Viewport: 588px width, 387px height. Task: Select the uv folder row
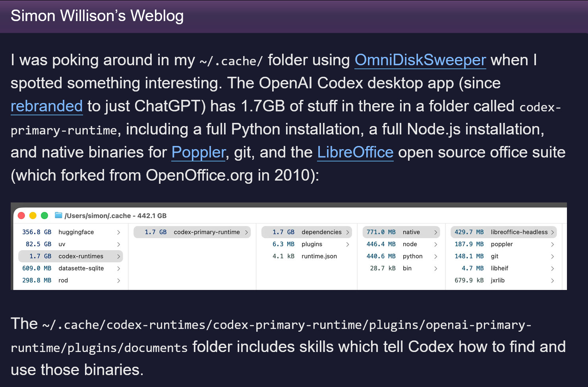coord(71,244)
